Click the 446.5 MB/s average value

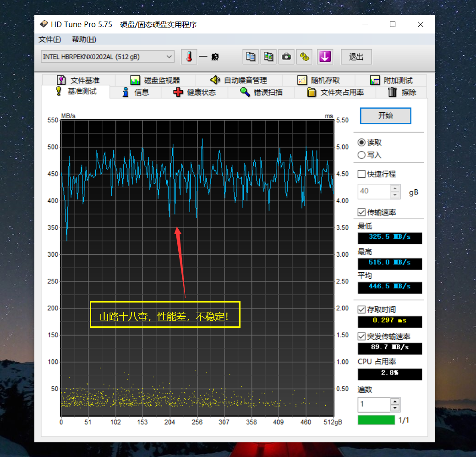(x=390, y=287)
